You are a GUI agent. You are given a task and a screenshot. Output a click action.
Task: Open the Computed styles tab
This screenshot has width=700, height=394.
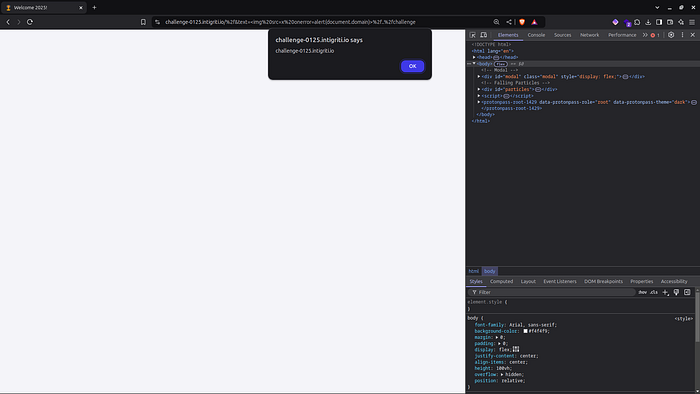[x=501, y=282]
